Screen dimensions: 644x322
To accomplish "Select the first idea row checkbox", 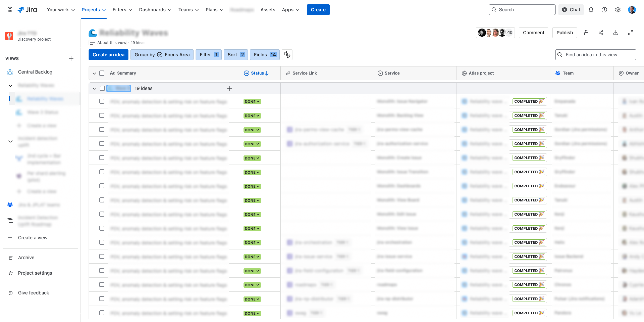I will click(x=102, y=101).
